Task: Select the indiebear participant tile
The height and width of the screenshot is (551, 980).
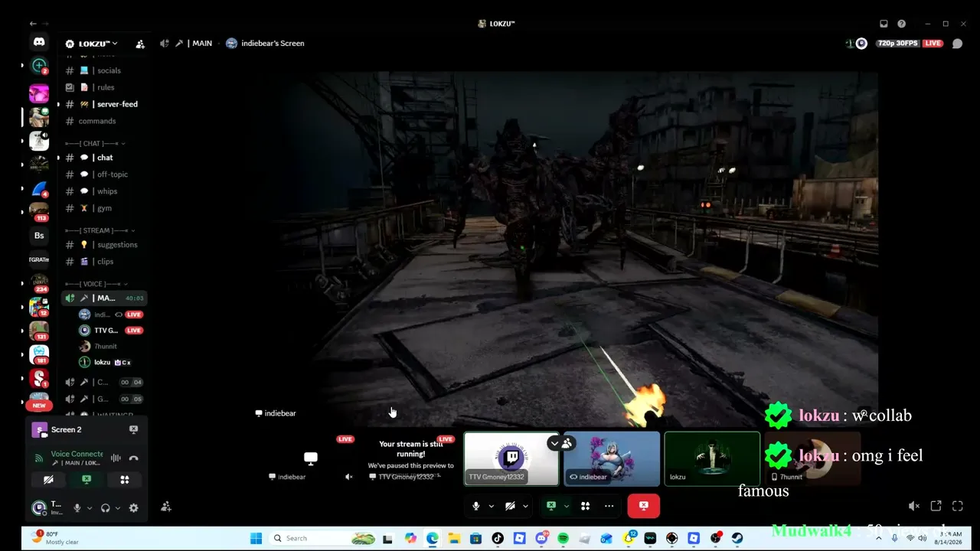Action: click(612, 459)
